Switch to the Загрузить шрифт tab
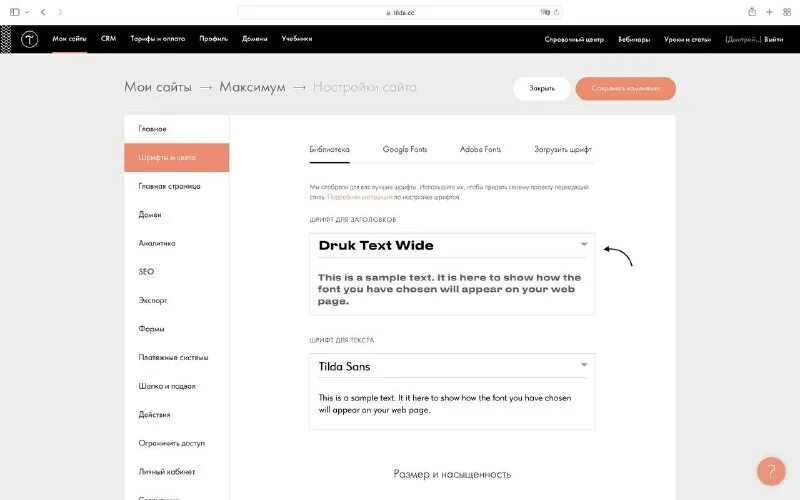This screenshot has height=500, width=800. [x=563, y=149]
